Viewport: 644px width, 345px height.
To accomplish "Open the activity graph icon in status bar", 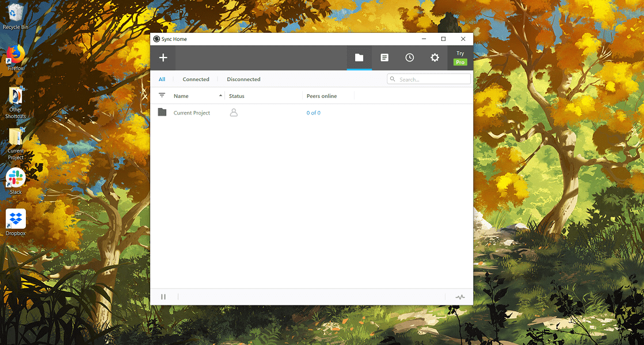I will [460, 297].
